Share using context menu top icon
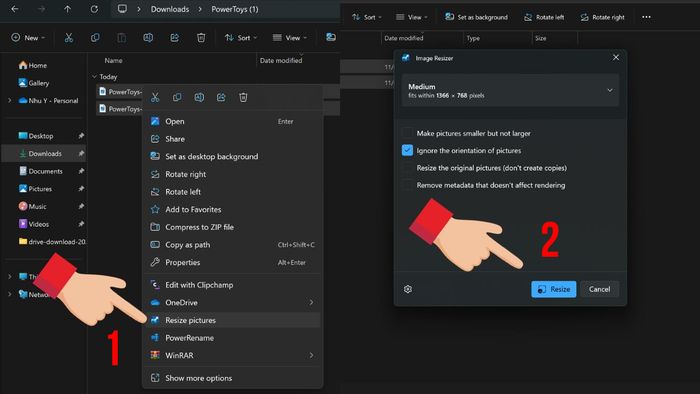 click(x=221, y=97)
